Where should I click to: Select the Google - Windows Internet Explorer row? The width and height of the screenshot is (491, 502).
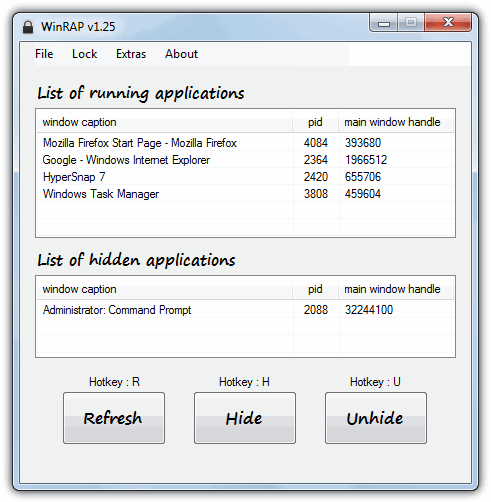245,160
